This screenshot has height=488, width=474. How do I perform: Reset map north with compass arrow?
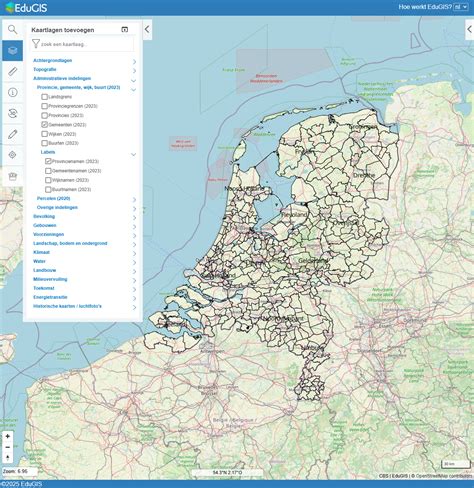(x=8, y=458)
